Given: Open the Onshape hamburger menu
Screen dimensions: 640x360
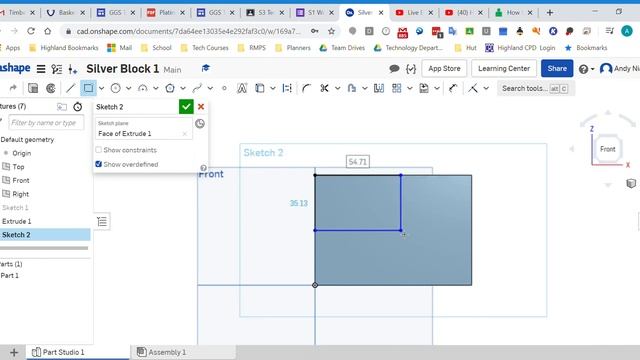Looking at the screenshot, I should (x=41, y=69).
